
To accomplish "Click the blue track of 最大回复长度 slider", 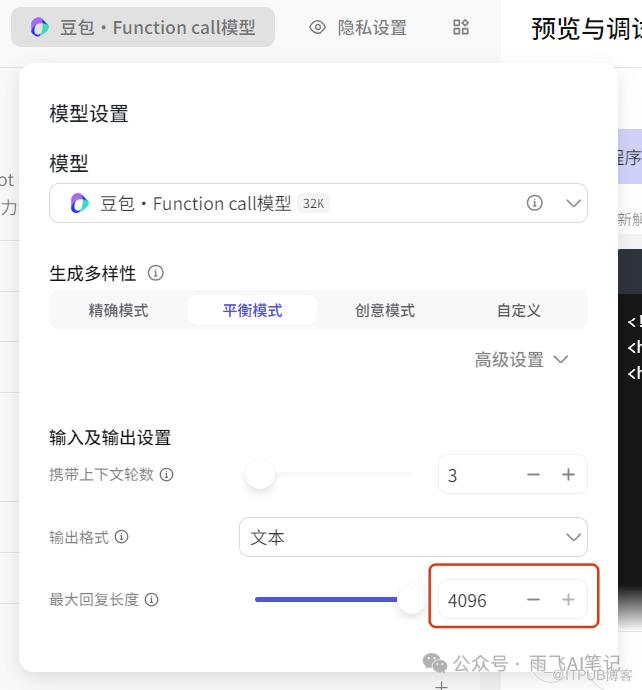I will tap(326, 599).
